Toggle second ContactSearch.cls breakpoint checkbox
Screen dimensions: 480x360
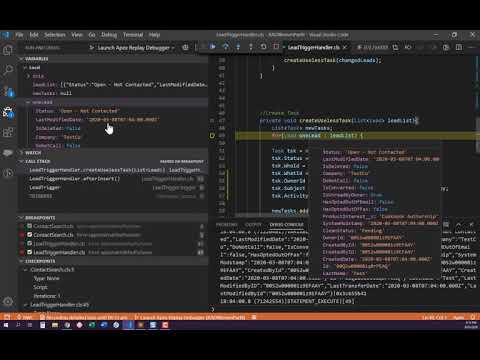[x=29, y=235]
